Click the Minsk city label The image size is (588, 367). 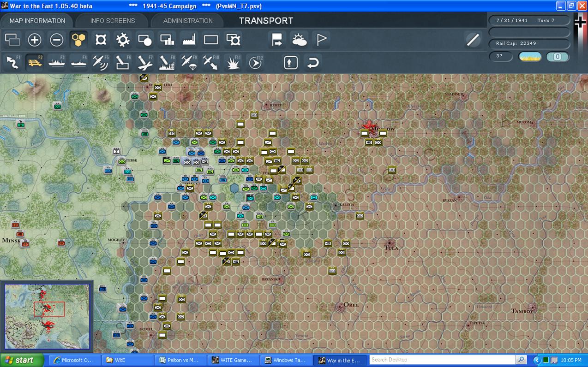(x=11, y=240)
